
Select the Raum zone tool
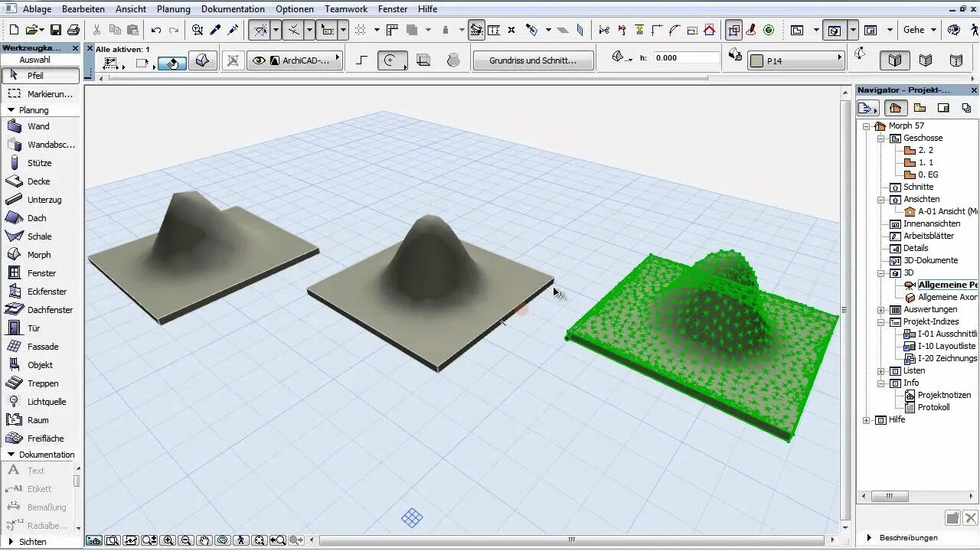pyautogui.click(x=40, y=420)
